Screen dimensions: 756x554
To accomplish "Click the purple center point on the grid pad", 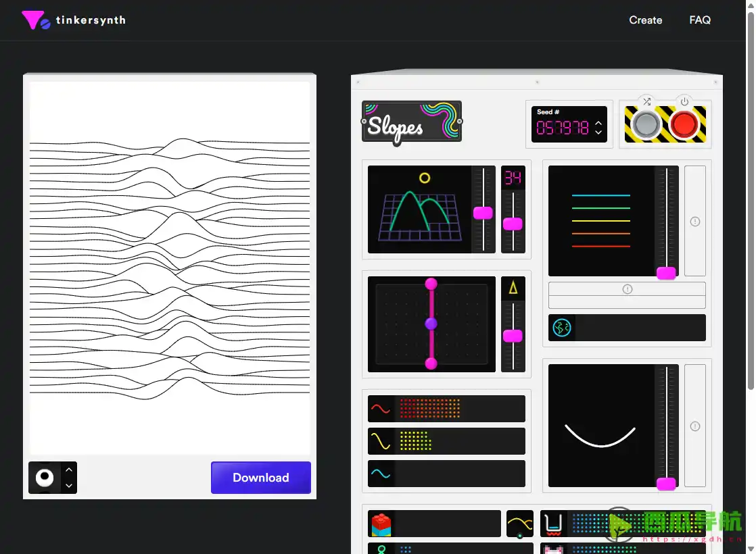I will point(431,324).
